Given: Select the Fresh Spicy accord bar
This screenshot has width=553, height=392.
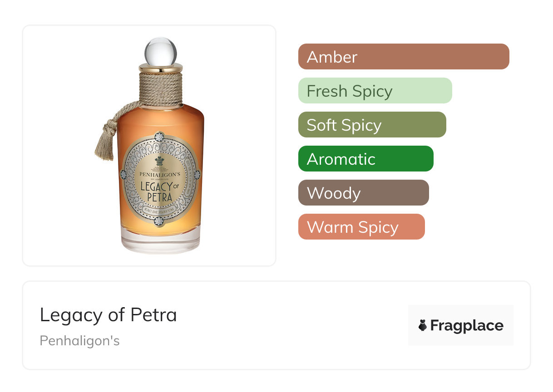Looking at the screenshot, I should coord(375,91).
